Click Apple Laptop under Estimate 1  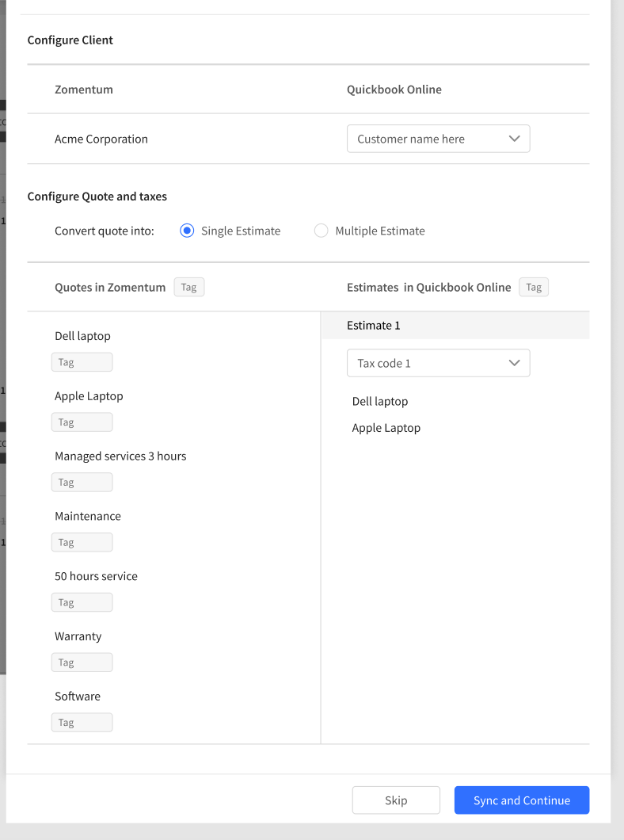click(x=386, y=428)
